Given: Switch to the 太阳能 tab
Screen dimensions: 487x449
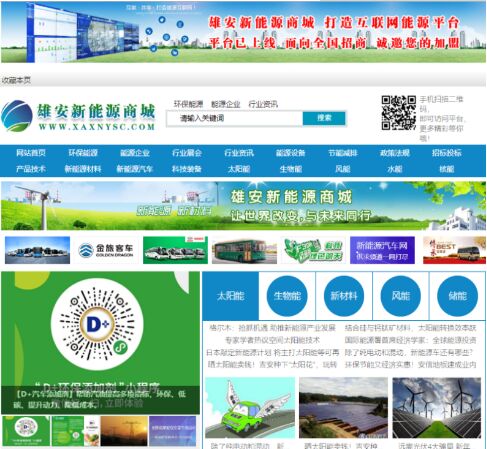Looking at the screenshot, I should [x=231, y=296].
